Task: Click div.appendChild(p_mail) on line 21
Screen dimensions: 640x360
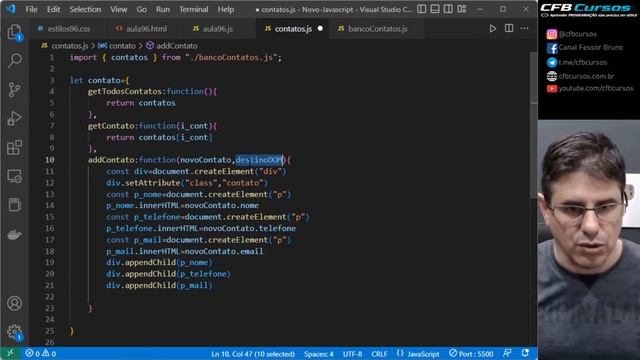Action: tap(159, 285)
